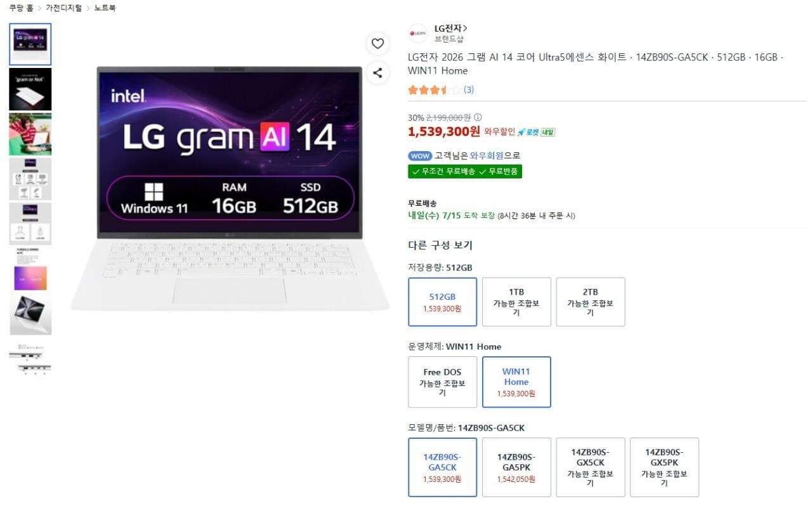Click the 와우회원 membership link

click(487, 156)
